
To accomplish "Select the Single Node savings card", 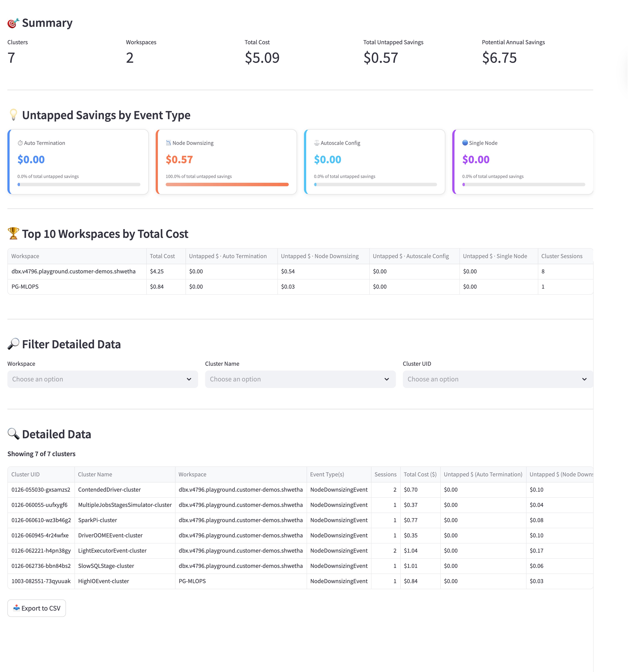I will point(523,162).
